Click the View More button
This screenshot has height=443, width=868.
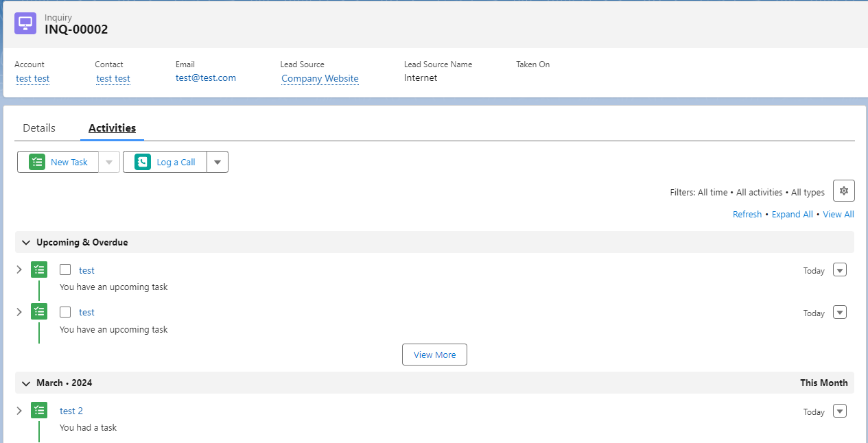434,355
